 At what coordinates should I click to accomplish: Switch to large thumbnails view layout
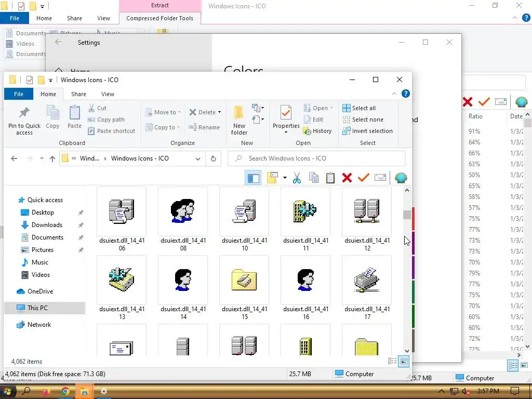[404, 361]
